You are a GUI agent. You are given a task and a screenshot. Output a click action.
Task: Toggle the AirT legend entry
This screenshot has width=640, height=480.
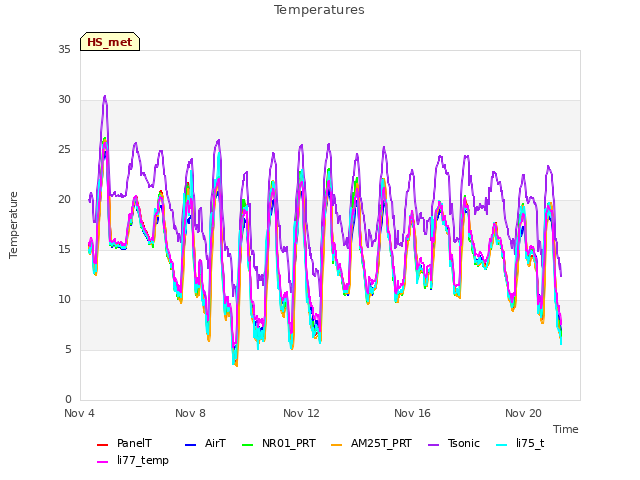point(205,444)
